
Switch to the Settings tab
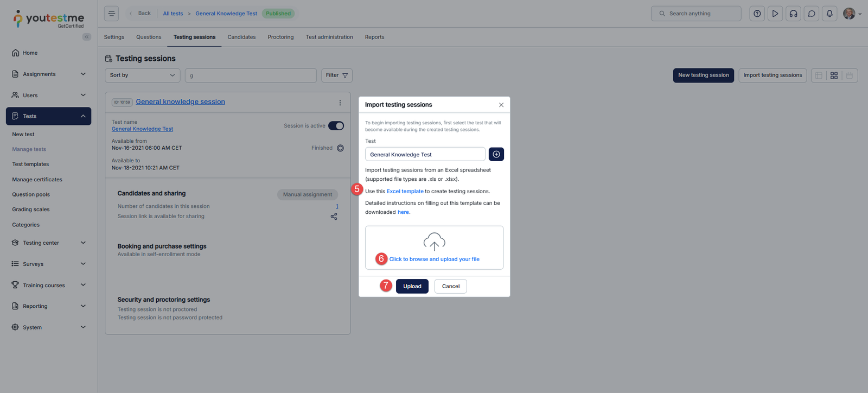point(114,37)
